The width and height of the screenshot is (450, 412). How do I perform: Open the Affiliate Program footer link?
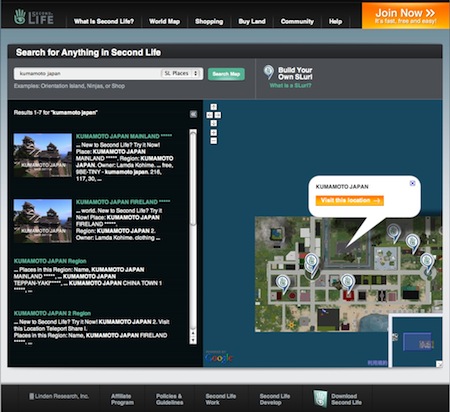(x=122, y=399)
